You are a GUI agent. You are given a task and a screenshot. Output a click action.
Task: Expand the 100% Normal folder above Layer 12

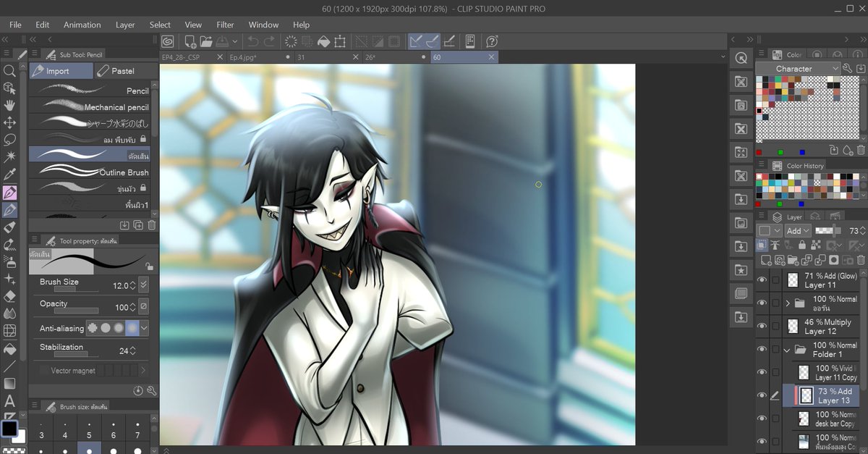coord(787,303)
